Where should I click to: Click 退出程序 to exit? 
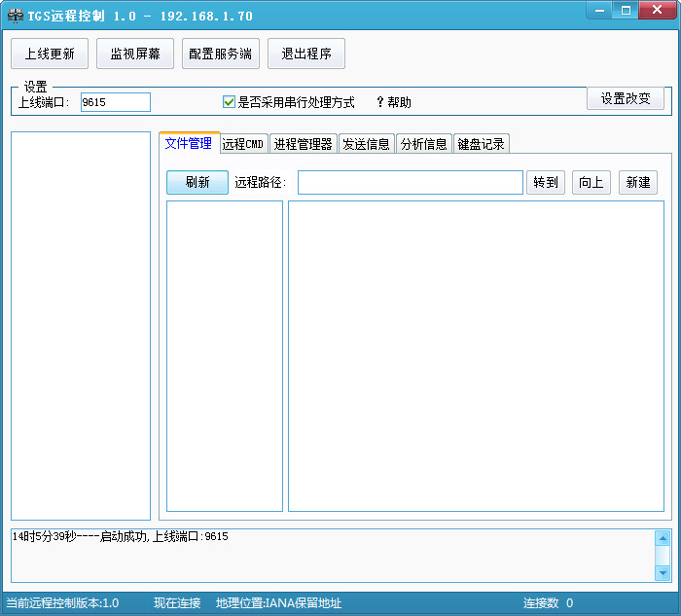[x=306, y=54]
